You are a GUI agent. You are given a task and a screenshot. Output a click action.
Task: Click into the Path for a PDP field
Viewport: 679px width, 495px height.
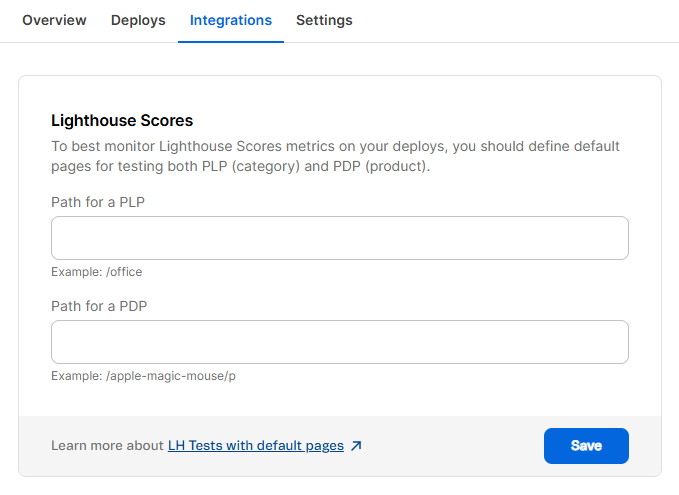point(339,342)
